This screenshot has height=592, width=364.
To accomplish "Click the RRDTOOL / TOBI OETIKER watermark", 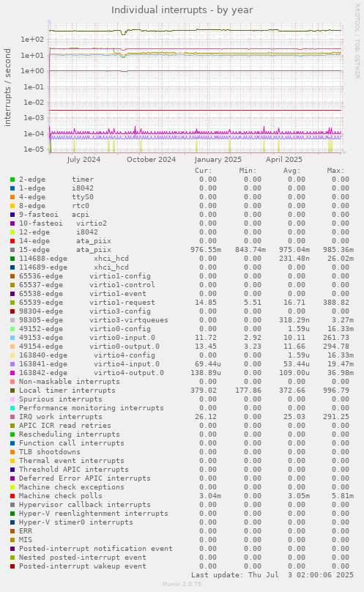I will [357, 41].
